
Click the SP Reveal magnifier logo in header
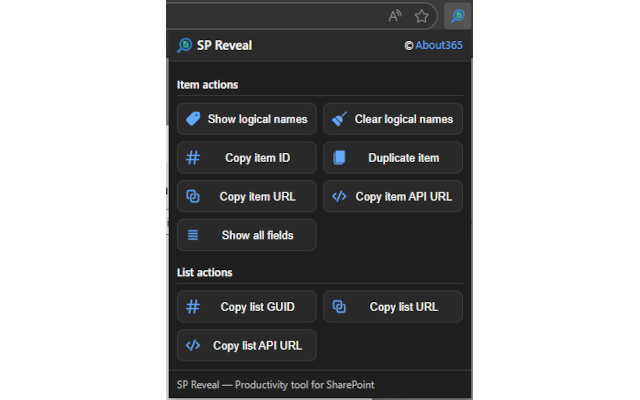(x=184, y=45)
